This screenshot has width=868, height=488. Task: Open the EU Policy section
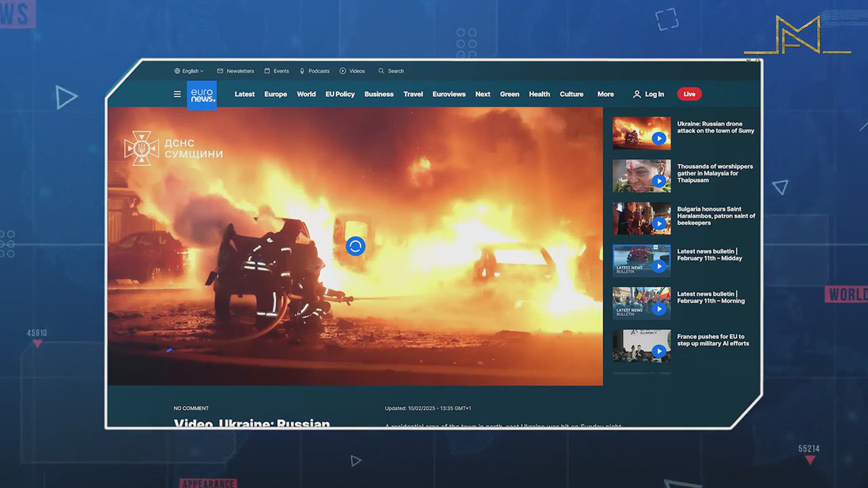340,94
